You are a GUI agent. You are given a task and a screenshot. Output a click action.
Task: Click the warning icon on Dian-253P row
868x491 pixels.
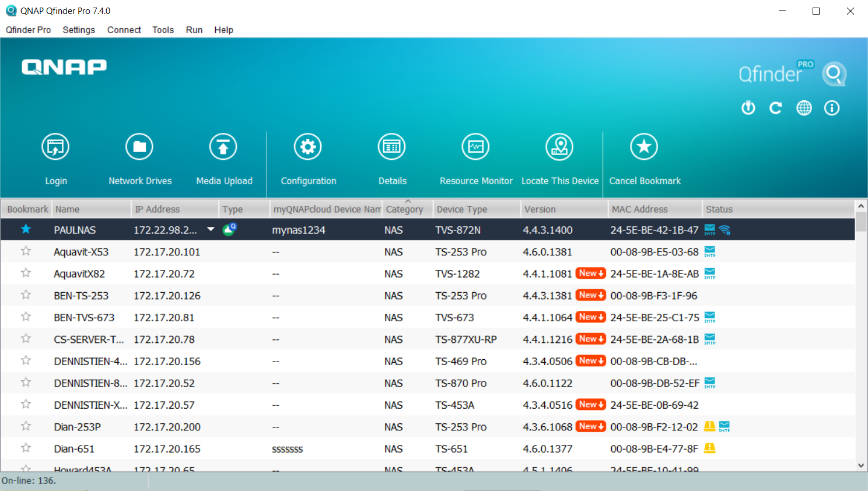[709, 426]
